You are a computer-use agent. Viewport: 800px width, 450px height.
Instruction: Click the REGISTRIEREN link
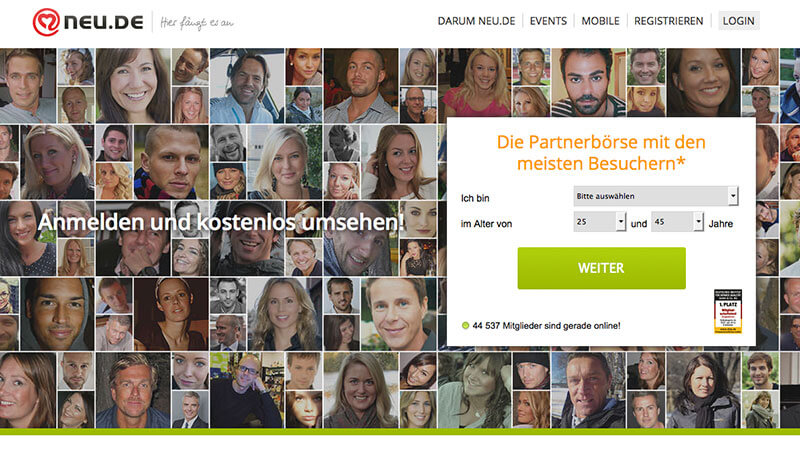(668, 21)
